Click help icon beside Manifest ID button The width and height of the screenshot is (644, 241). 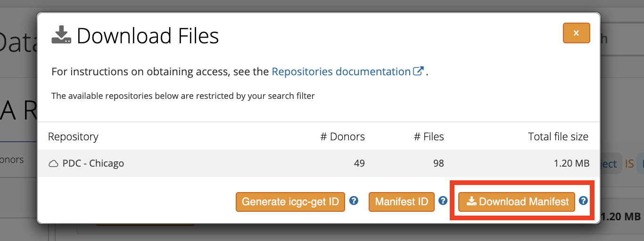(x=443, y=201)
